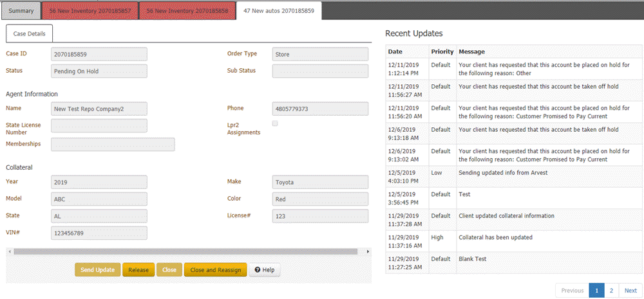
Task: Select the Case Details tab
Action: (29, 33)
